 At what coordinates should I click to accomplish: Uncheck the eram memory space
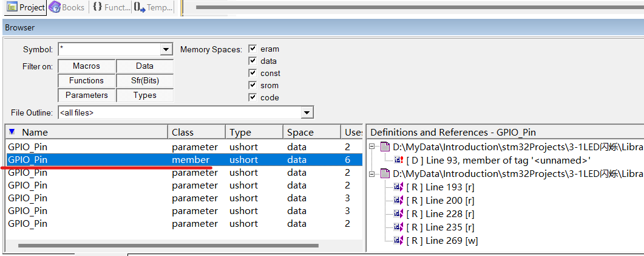(253, 49)
